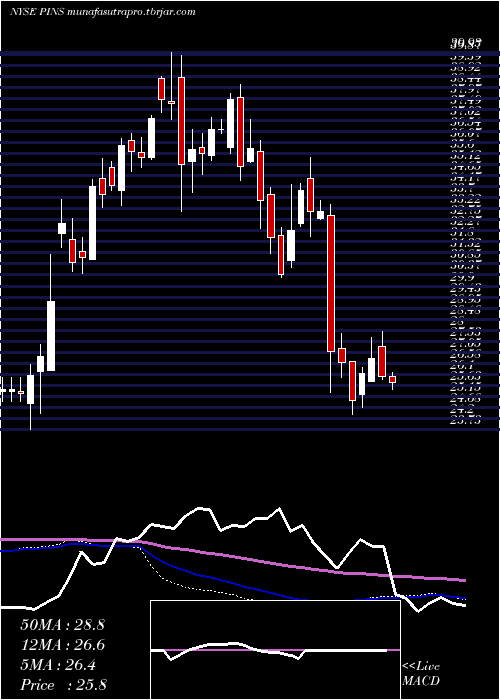Click the 5MA : 26.4 label
Image resolution: width=500 pixels, height=700 pixels.
coord(57,665)
